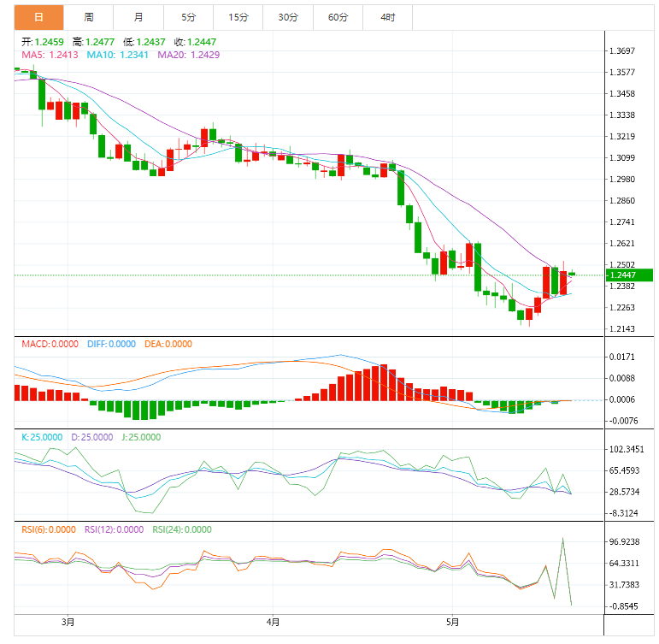Click the RSI(12): 0.0000 label
This screenshot has height=644, width=659.
[114, 529]
